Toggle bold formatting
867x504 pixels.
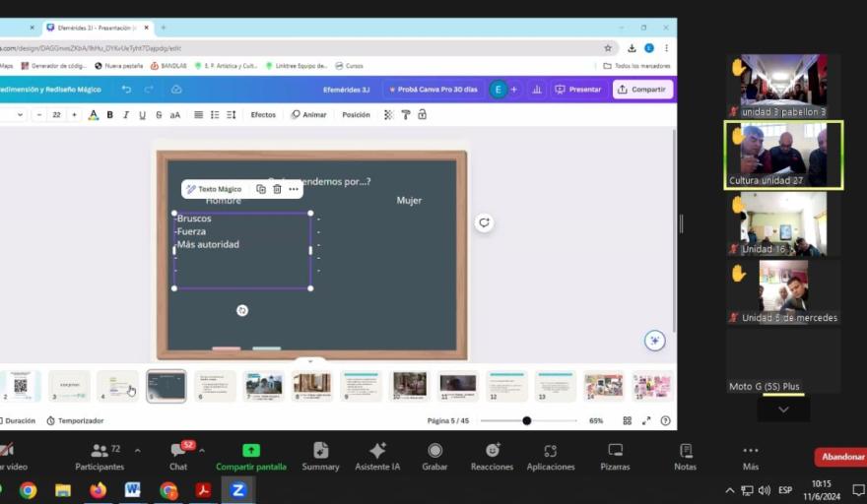point(110,115)
